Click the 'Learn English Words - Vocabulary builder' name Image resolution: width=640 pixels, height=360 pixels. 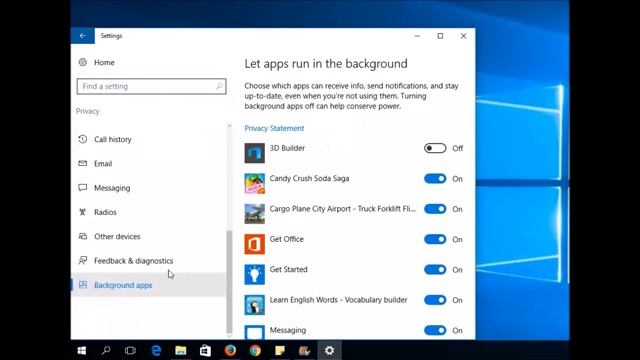pyautogui.click(x=338, y=300)
